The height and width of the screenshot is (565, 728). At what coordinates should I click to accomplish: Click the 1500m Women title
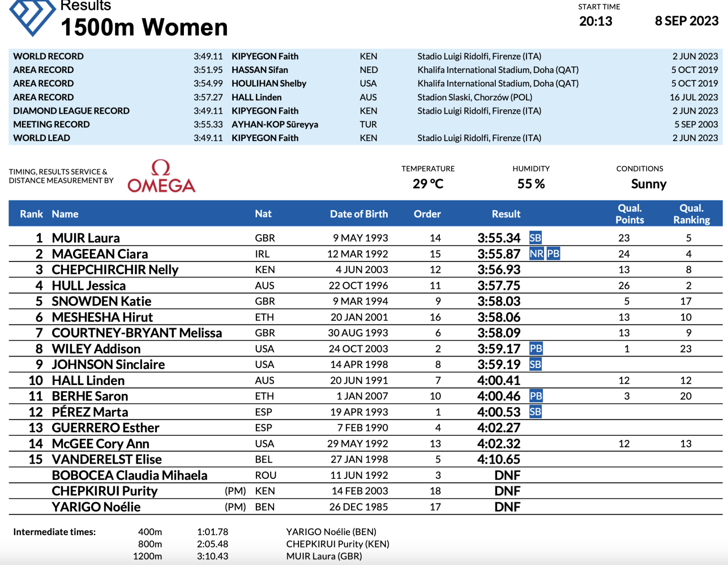tap(144, 27)
